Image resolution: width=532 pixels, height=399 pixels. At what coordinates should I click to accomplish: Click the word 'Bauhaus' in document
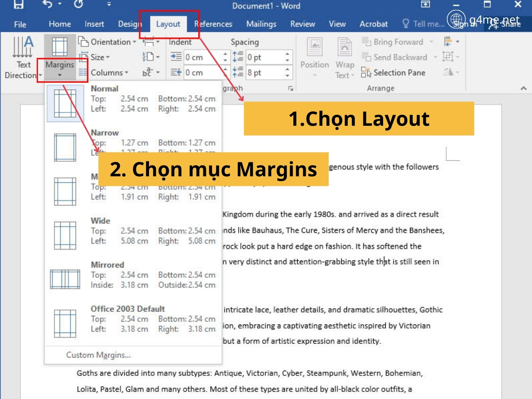(267, 230)
